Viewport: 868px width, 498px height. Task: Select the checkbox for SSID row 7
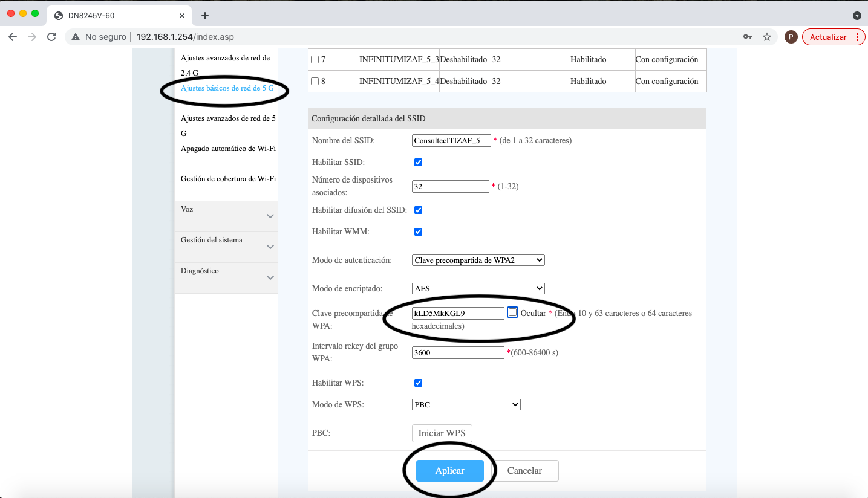pyautogui.click(x=315, y=60)
